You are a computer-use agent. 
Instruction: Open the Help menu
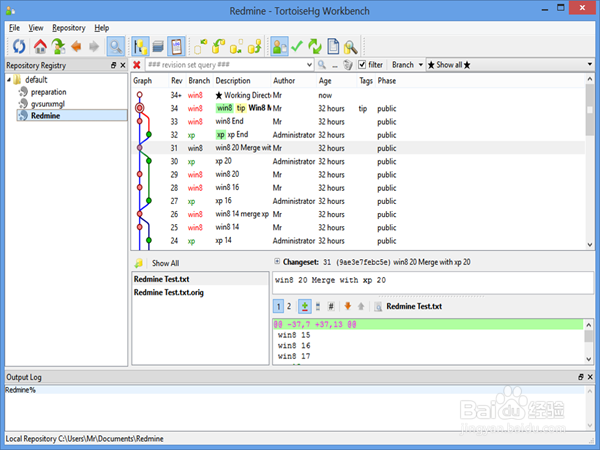pos(101,28)
